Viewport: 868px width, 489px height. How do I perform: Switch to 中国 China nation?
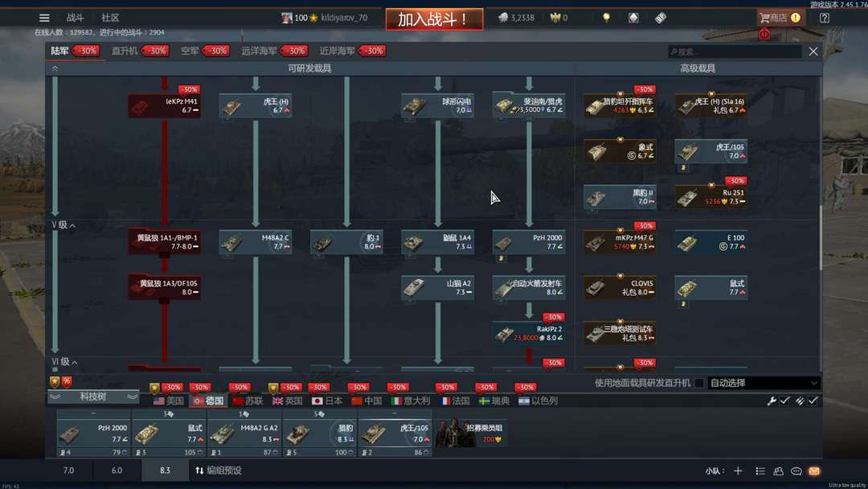pyautogui.click(x=366, y=401)
